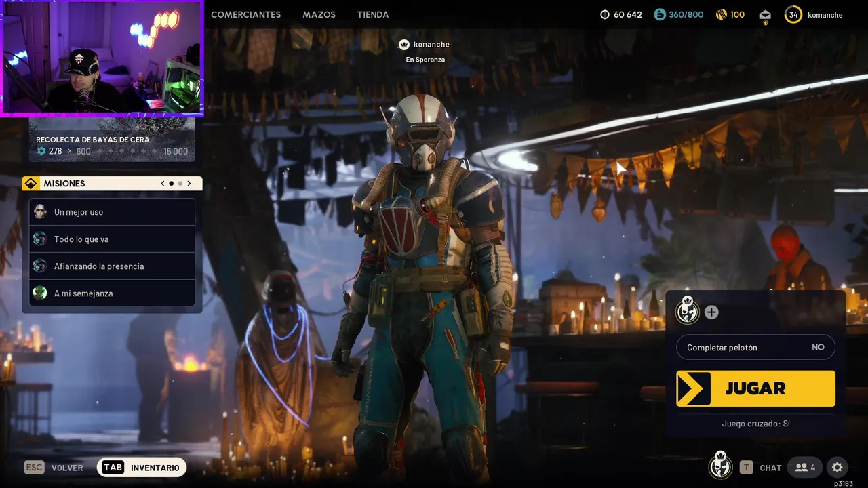Click the blue currency icon beside 360/800
This screenshot has height=488, width=868.
click(660, 14)
